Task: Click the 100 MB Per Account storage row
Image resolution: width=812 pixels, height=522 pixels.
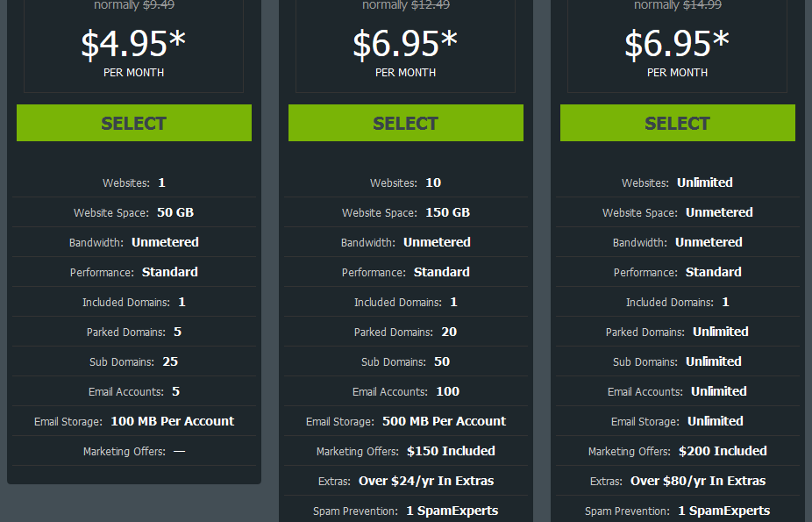Action: pos(134,421)
